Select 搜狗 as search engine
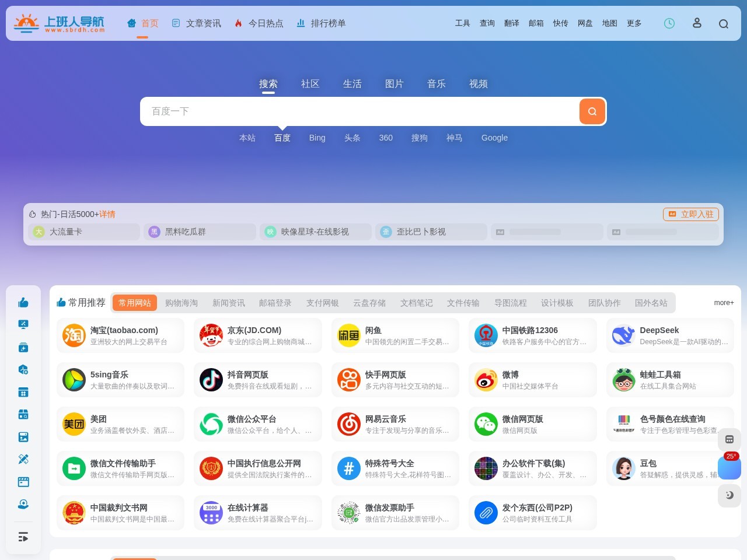The image size is (747, 560). [420, 138]
